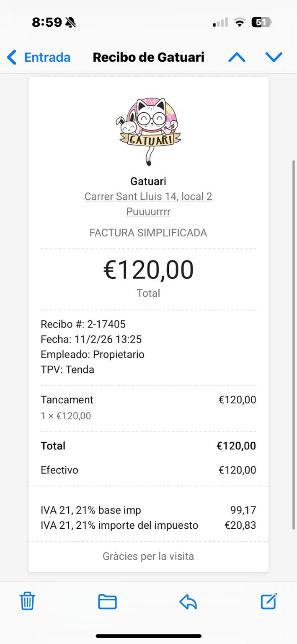Click the vertical scrollbar on the right
This screenshot has height=644, width=297.
click(x=294, y=344)
